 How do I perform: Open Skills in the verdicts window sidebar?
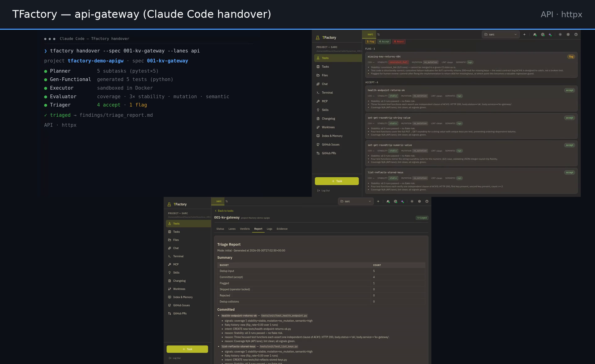coord(338,110)
